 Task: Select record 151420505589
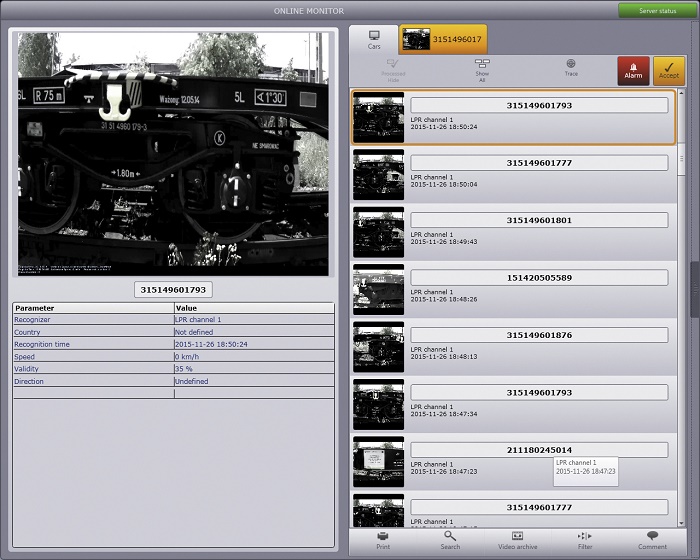coord(539,277)
